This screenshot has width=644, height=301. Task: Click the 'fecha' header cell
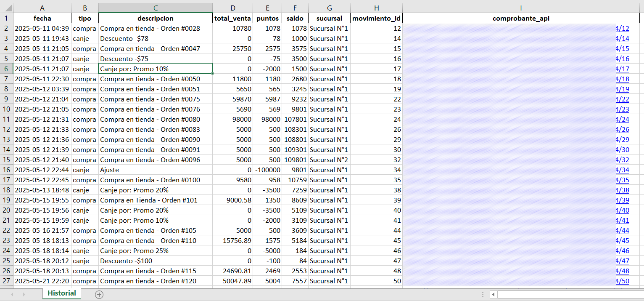(42, 18)
